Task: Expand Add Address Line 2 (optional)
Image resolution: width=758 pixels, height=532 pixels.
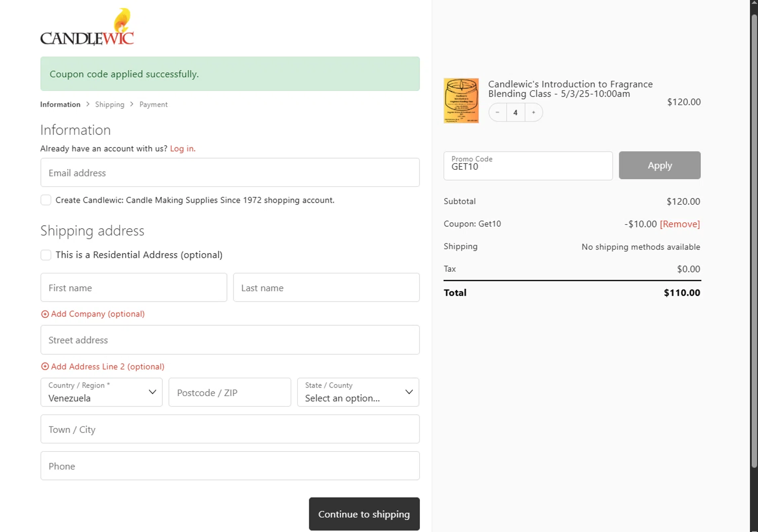Action: tap(103, 366)
